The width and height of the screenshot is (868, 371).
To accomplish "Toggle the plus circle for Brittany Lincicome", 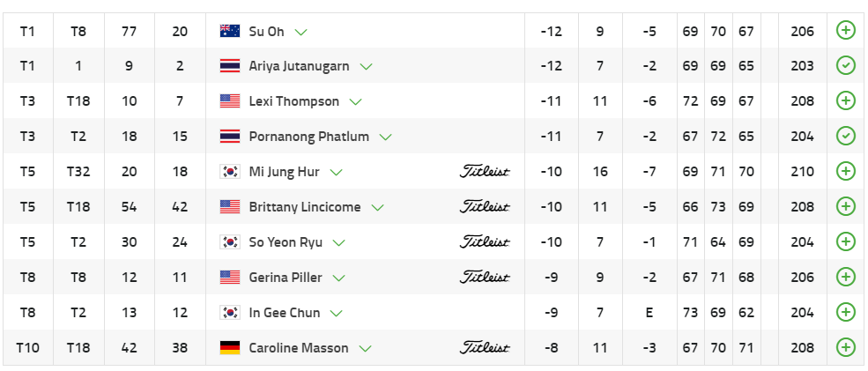I will pyautogui.click(x=846, y=207).
